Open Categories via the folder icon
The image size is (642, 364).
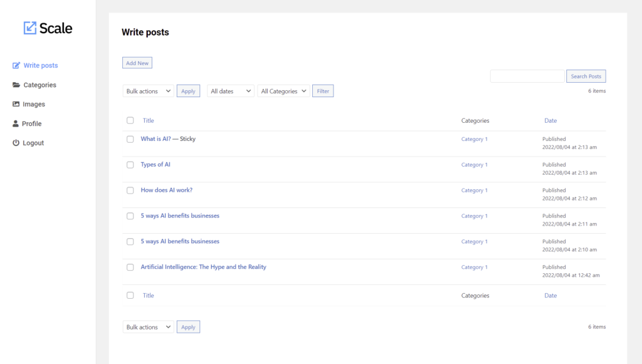point(15,85)
